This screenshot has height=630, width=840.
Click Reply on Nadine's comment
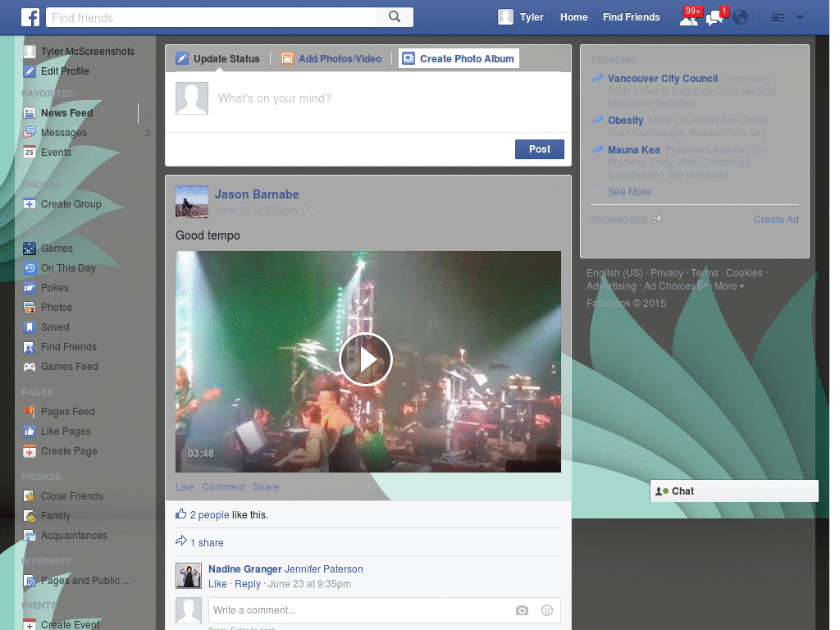pos(248,584)
